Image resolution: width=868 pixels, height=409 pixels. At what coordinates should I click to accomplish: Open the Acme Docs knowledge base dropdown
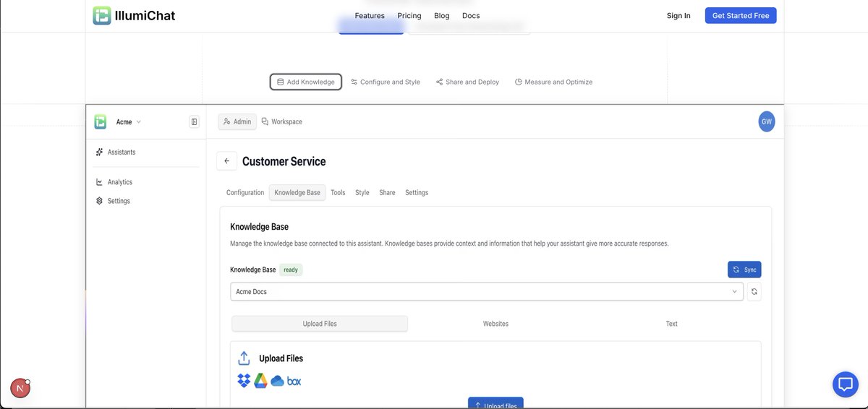tap(487, 292)
